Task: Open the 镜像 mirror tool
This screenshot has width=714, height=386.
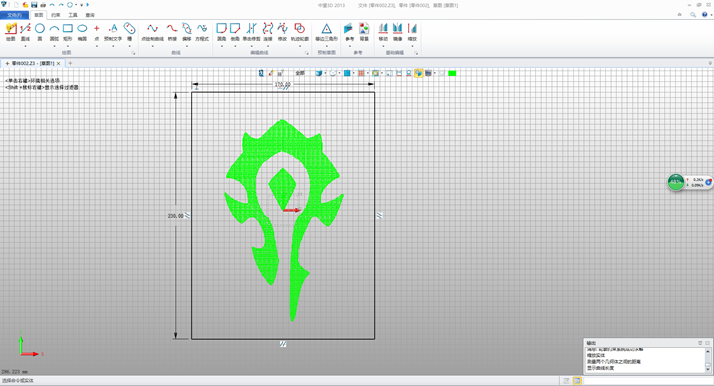Action: [x=398, y=32]
